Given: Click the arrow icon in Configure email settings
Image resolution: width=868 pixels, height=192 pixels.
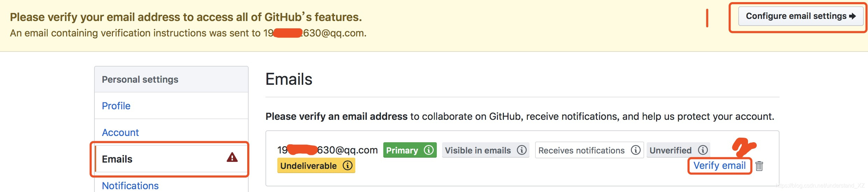Looking at the screenshot, I should tap(853, 16).
